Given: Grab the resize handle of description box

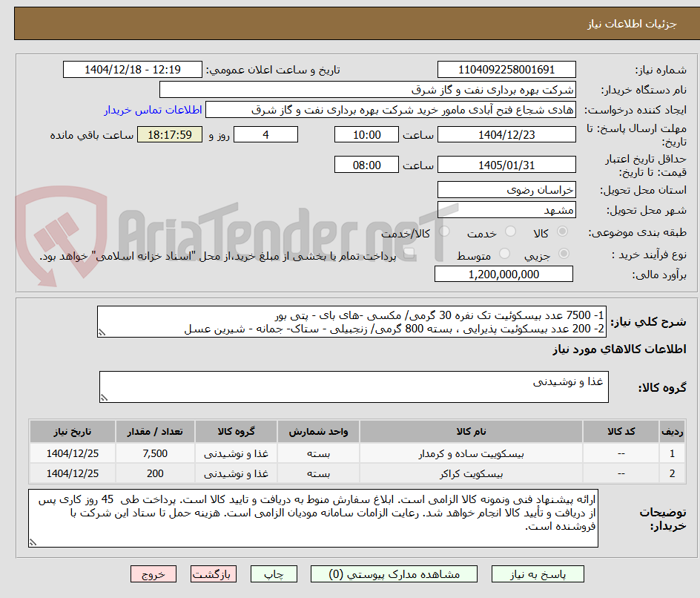Looking at the screenshot, I should [102, 332].
